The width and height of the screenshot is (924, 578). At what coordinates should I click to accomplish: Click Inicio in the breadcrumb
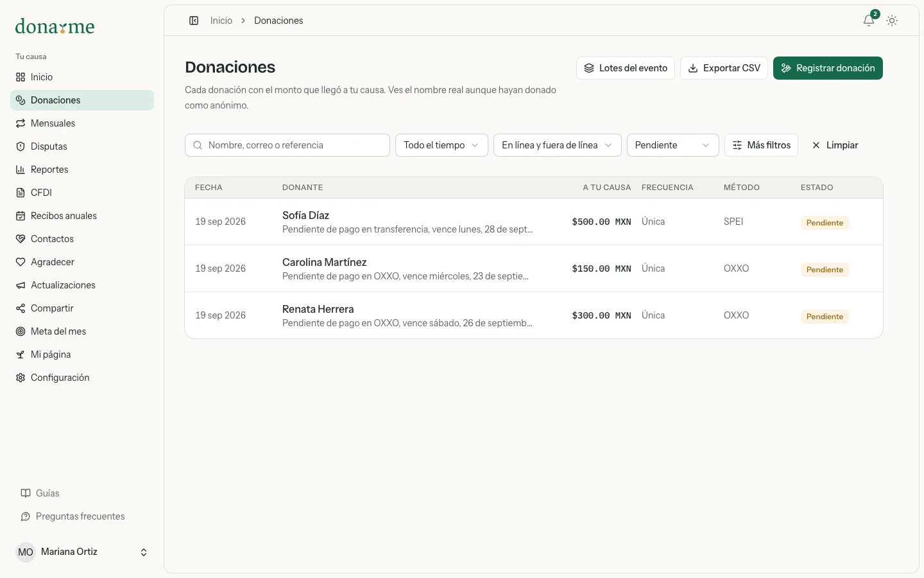[221, 21]
